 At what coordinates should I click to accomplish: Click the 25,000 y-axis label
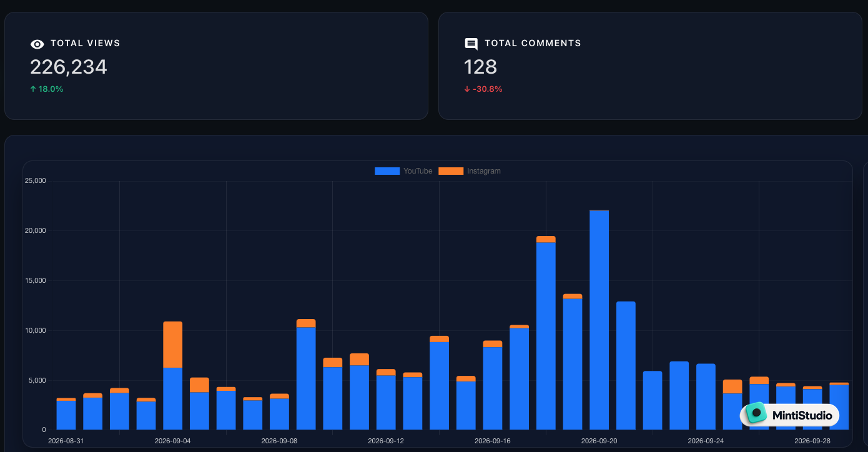pos(36,181)
